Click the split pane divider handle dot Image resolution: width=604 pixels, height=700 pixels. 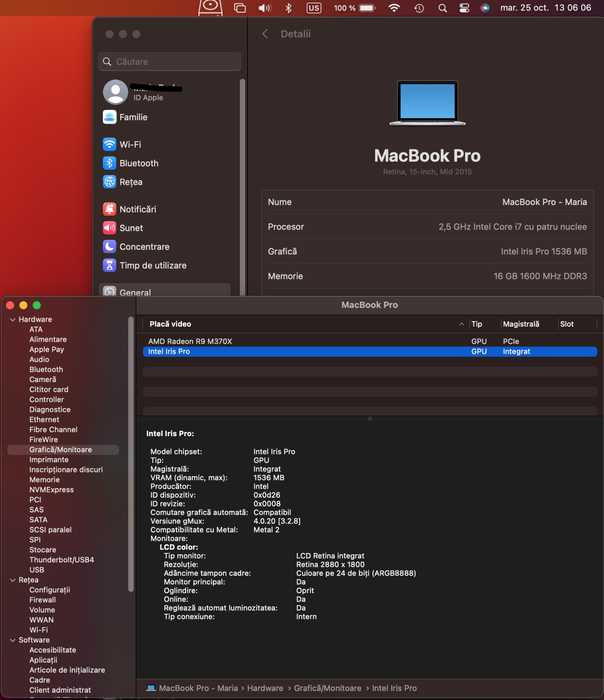[370, 419]
